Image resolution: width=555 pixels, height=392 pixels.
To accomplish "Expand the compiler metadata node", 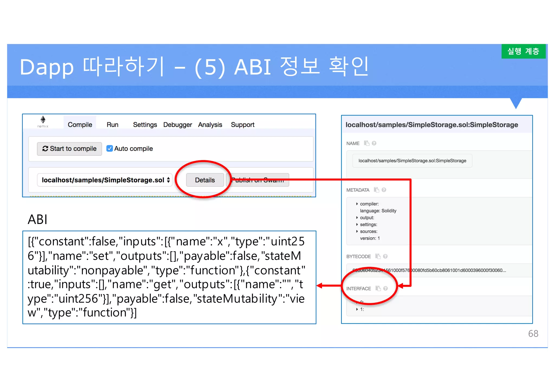I will pyautogui.click(x=357, y=204).
